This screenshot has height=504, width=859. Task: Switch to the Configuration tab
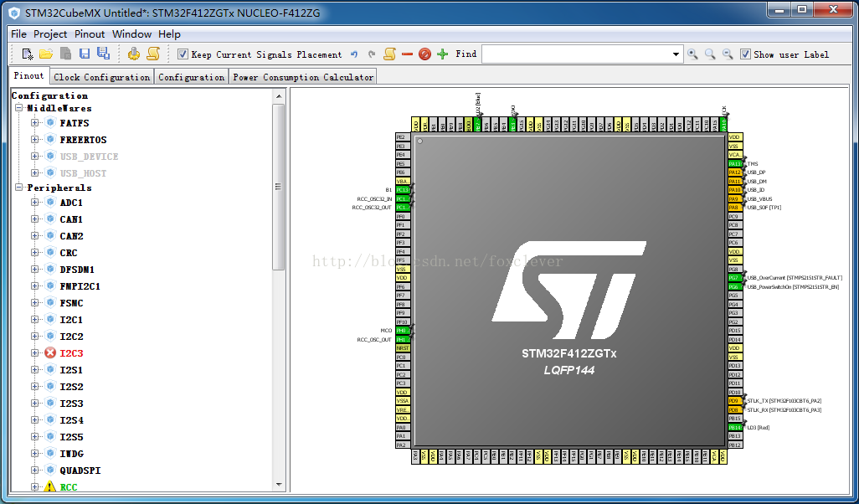pos(191,77)
